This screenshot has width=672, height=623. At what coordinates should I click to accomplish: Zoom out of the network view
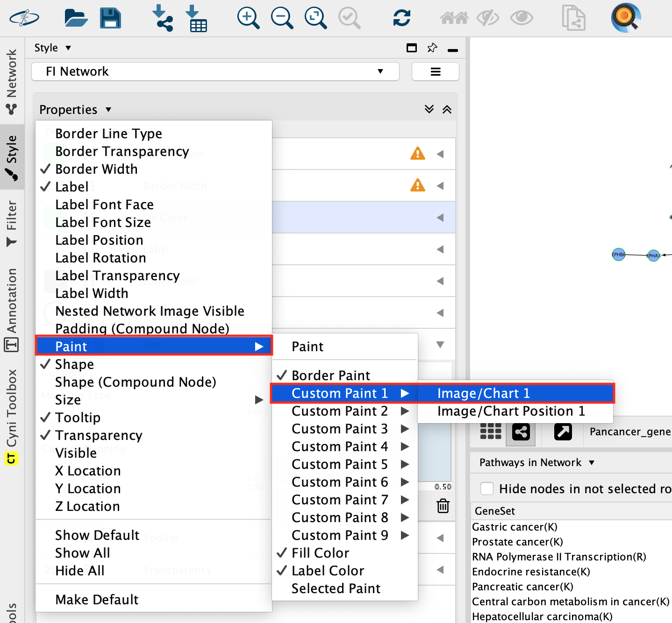click(282, 18)
